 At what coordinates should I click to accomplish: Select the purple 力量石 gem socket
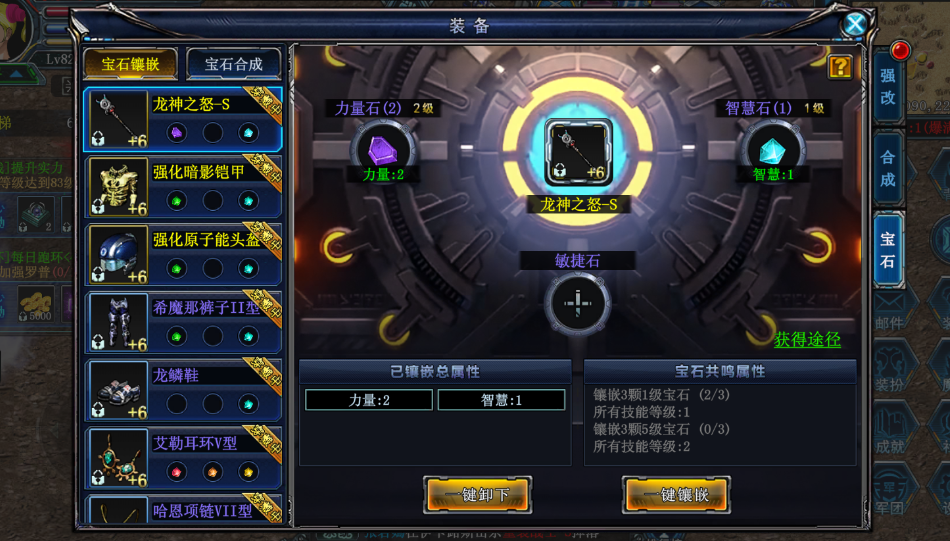coord(383,150)
